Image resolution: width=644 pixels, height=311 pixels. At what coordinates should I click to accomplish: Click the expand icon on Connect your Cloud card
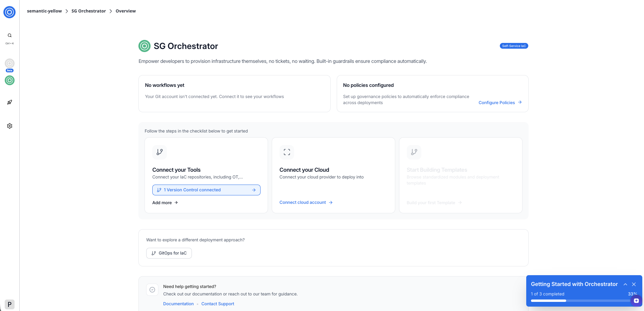(287, 152)
